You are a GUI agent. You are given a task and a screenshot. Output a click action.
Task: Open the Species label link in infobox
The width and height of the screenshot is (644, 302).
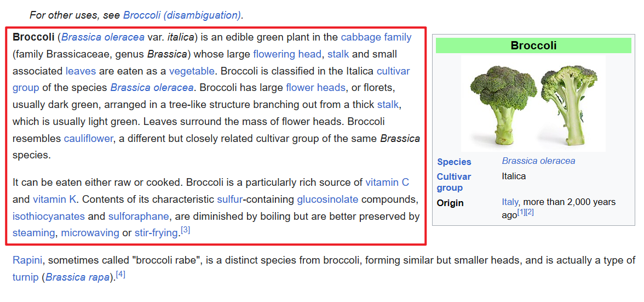click(454, 162)
